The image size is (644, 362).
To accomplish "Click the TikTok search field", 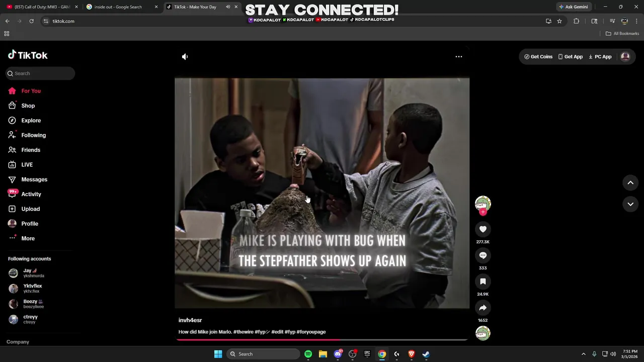I will [x=40, y=73].
